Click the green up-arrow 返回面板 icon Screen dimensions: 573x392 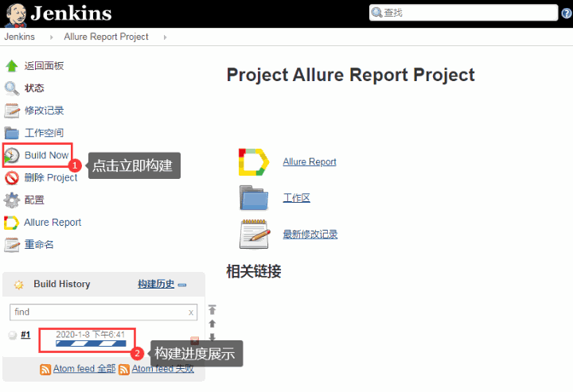click(x=12, y=66)
